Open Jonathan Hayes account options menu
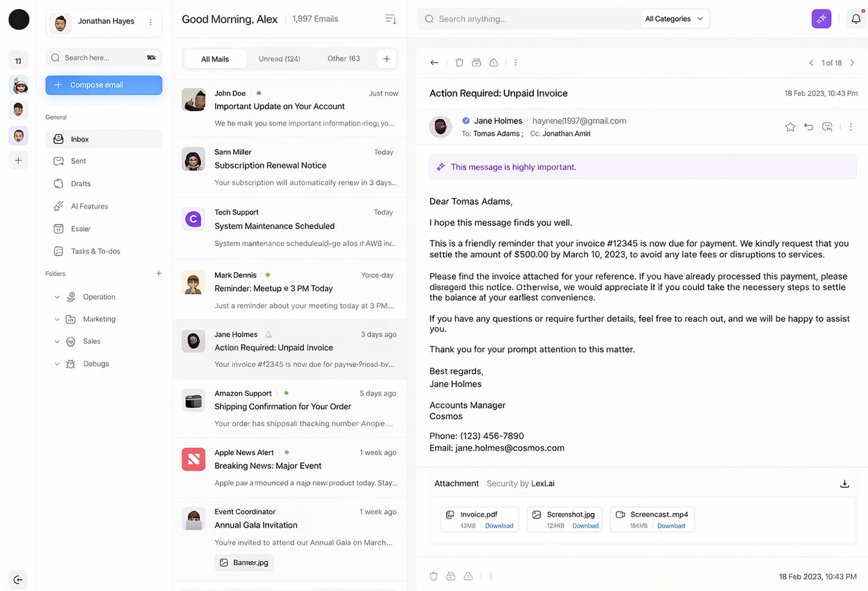 click(x=151, y=22)
